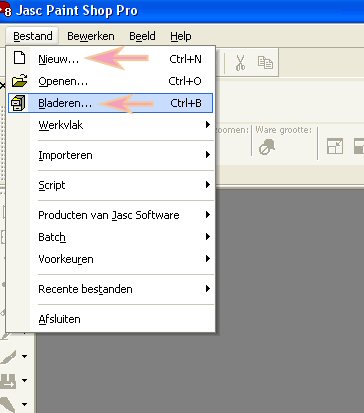Screen dimensions: 364x413
Task: Expand the Werkvlak submenu
Action: pyautogui.click(x=110, y=125)
